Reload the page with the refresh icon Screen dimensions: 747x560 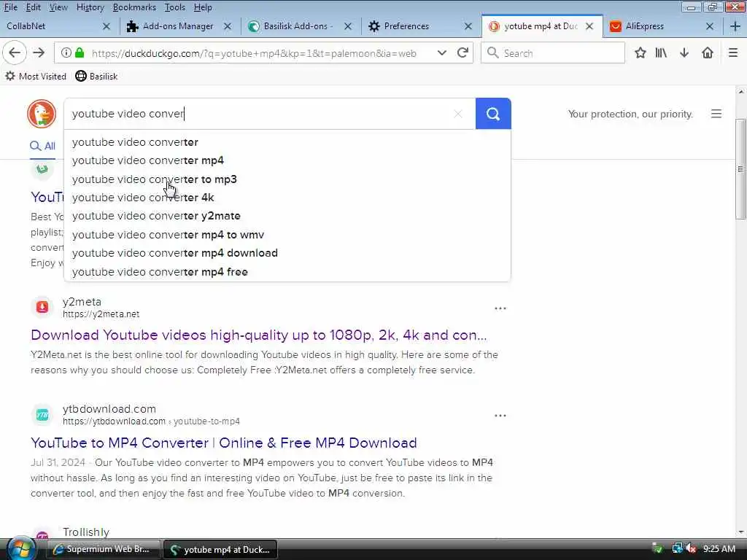click(x=462, y=52)
